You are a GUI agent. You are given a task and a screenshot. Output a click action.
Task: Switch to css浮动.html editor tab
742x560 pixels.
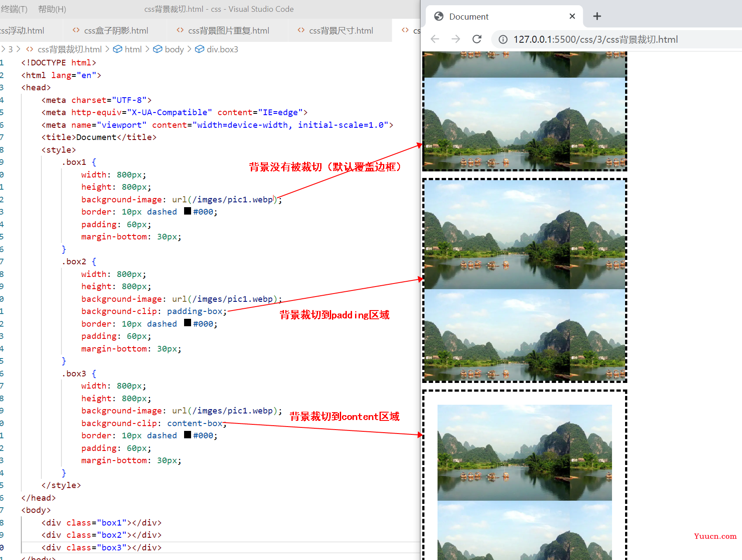(22, 31)
